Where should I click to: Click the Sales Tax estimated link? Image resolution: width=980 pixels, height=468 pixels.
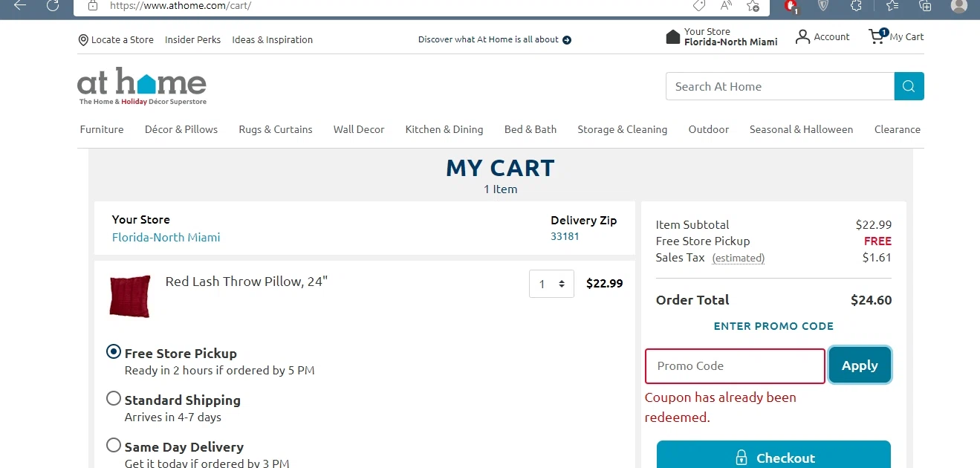(x=738, y=259)
